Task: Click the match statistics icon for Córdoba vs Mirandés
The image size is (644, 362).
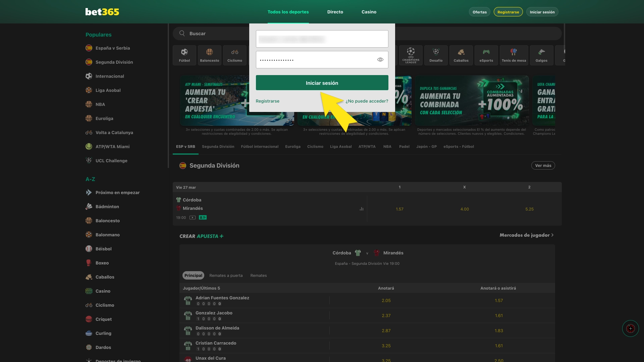Action: pyautogui.click(x=361, y=209)
